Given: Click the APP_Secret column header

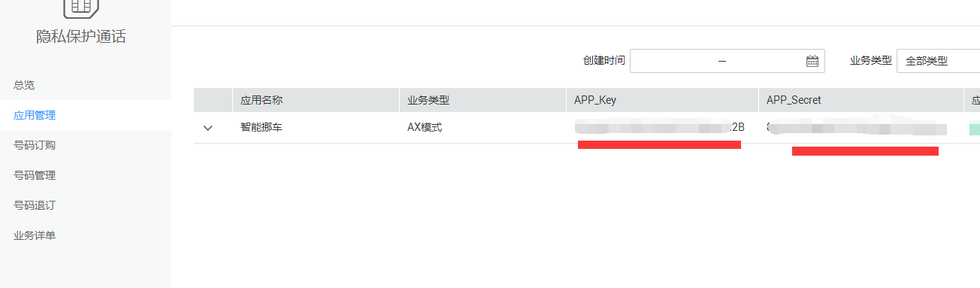Looking at the screenshot, I should click(794, 100).
